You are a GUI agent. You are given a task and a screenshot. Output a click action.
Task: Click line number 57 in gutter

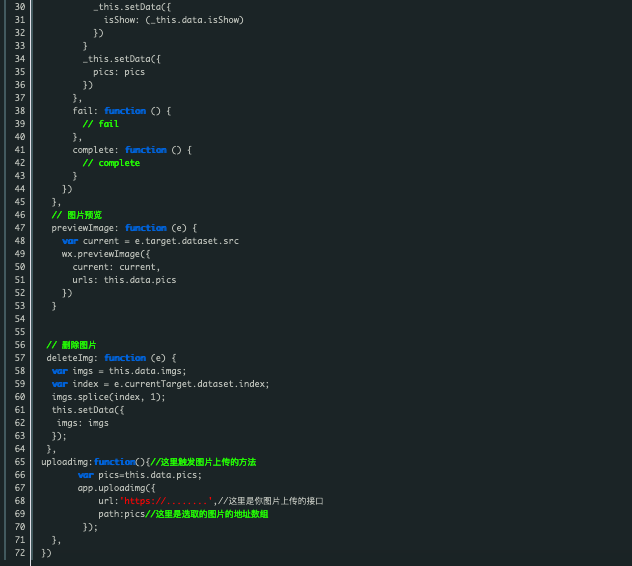coord(20,358)
